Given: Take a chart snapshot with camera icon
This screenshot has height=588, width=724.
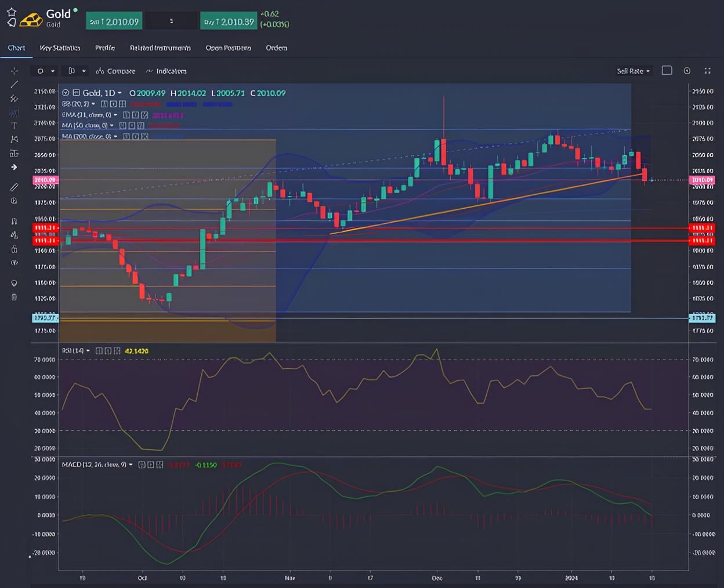Looking at the screenshot, I should coord(687,71).
